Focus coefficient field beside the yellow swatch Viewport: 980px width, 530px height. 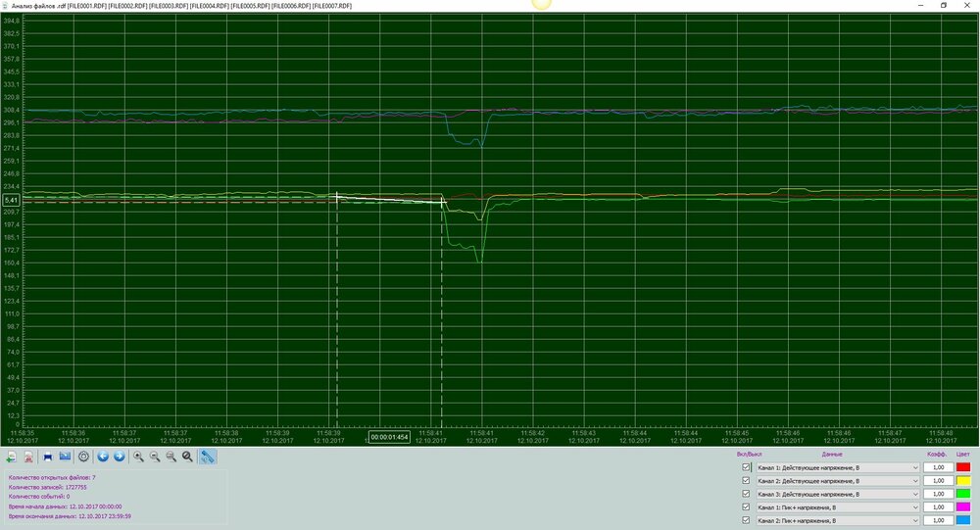click(938, 481)
